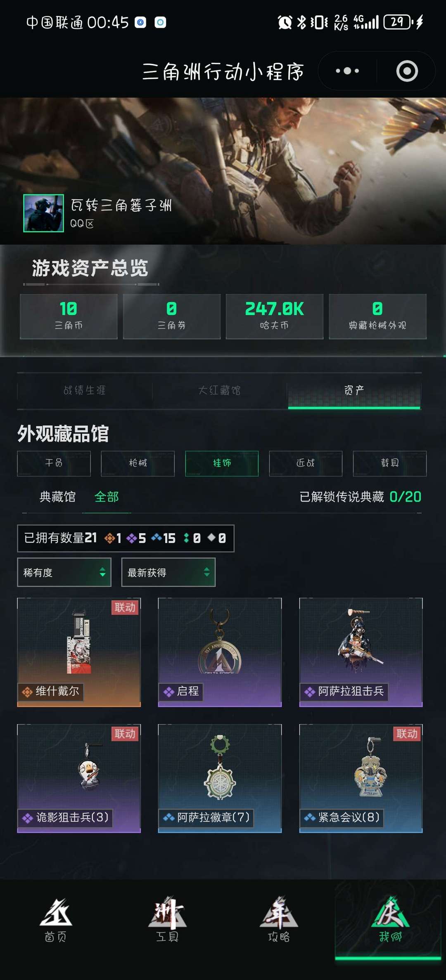Tap the 哈夫币 247.0K asset box
Image resolution: width=446 pixels, height=980 pixels.
pyautogui.click(x=275, y=316)
